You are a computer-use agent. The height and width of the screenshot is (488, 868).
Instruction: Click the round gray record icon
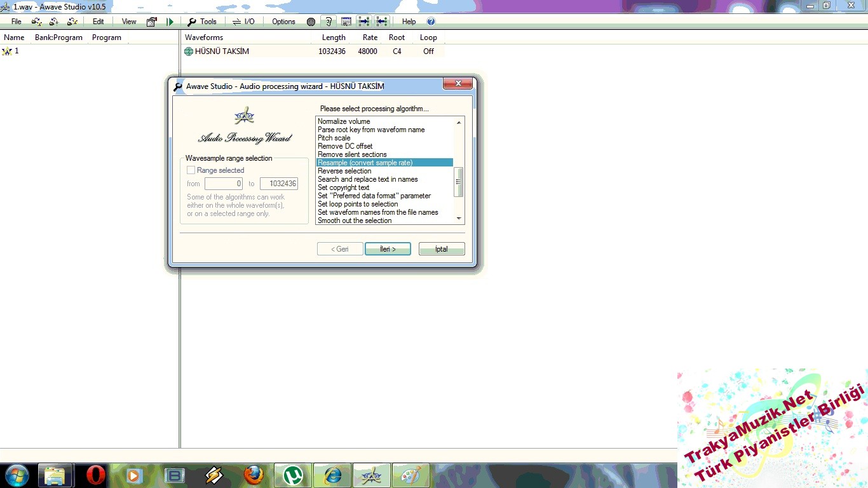coord(311,22)
